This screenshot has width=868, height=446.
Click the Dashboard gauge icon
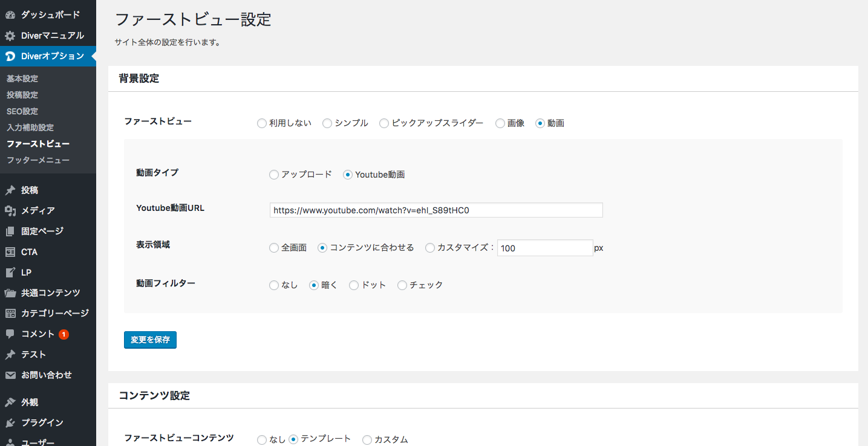pyautogui.click(x=10, y=15)
